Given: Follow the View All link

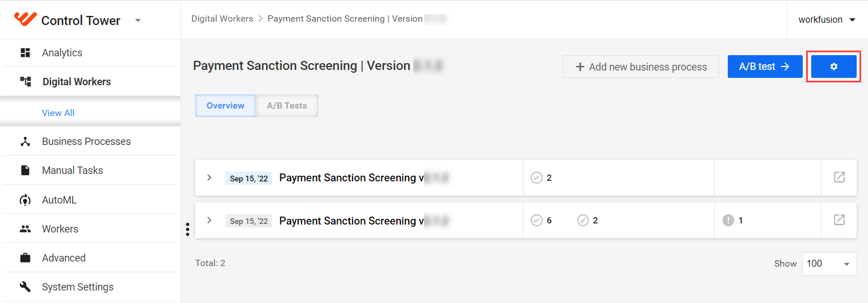Looking at the screenshot, I should 58,113.
